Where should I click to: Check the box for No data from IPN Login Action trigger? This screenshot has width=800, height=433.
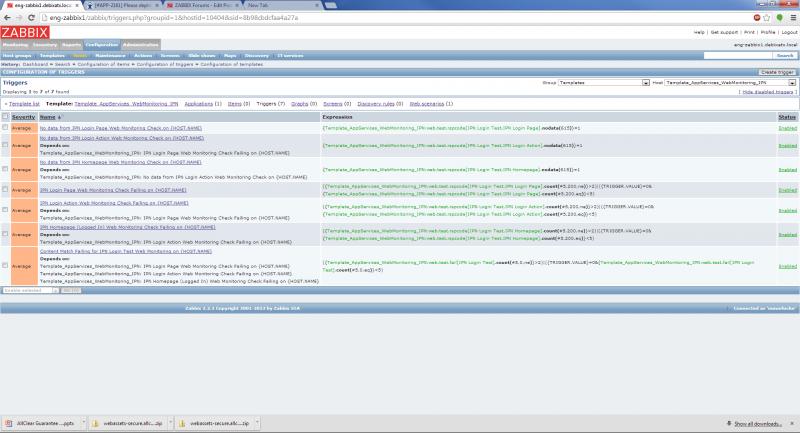pyautogui.click(x=5, y=145)
